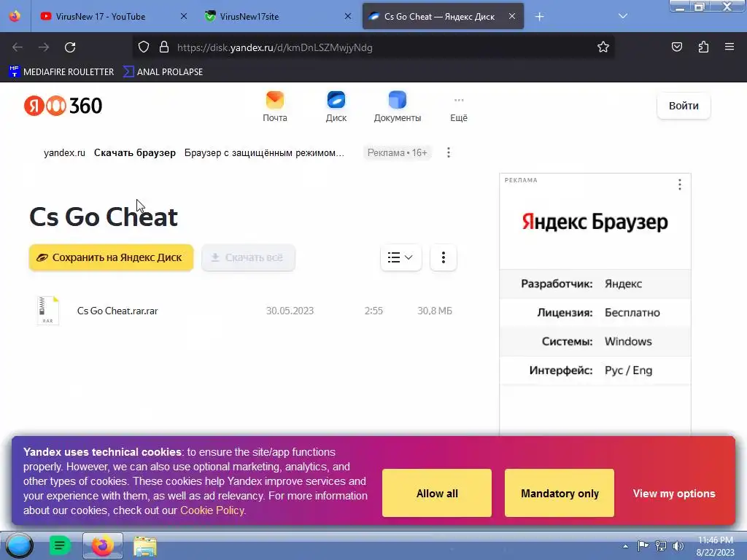Select file Cs Go Cheat.rar.rar
This screenshot has height=560, width=747.
117,311
